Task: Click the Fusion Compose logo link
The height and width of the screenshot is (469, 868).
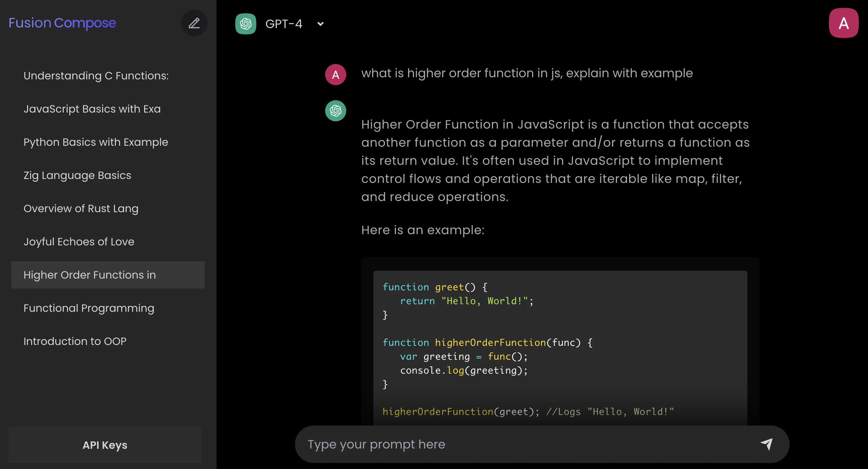Action: pyautogui.click(x=62, y=23)
